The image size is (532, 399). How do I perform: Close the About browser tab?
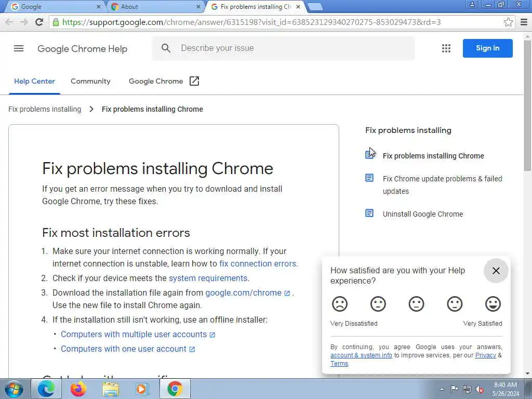click(198, 7)
